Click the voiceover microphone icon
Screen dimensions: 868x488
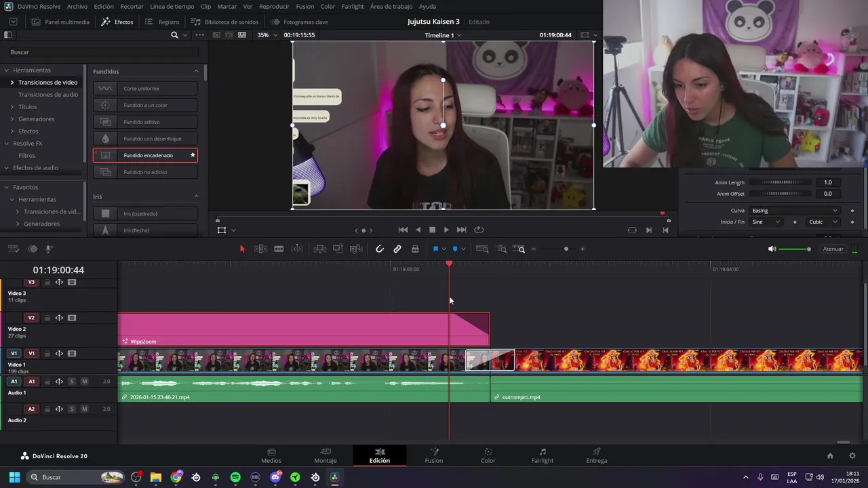click(x=49, y=249)
